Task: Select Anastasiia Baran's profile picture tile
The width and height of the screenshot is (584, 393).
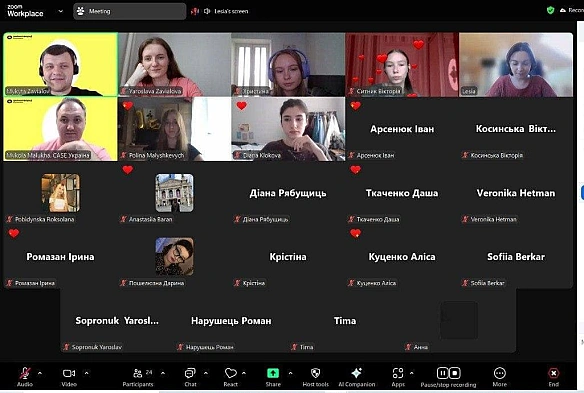Action: point(174,193)
